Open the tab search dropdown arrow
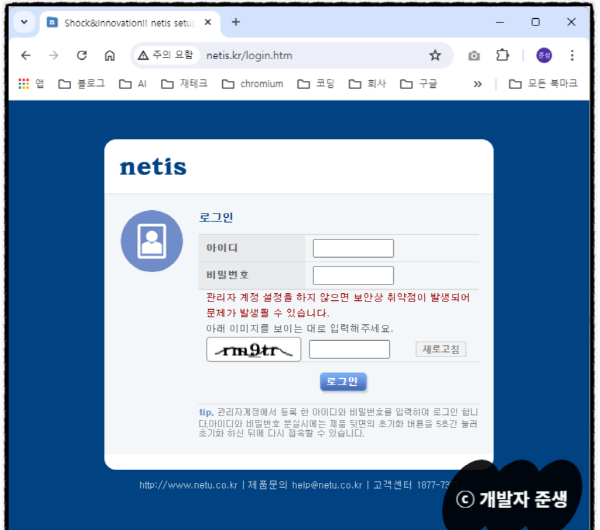 coord(24,22)
